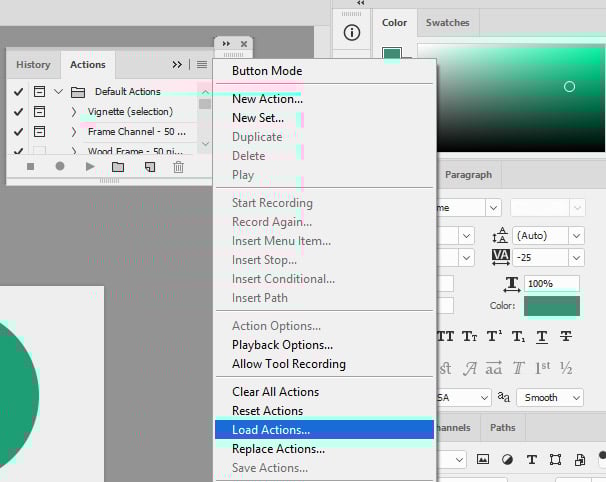Enable OpenType stylistic alternates (aa)
The height and width of the screenshot is (482, 606).
coord(494,368)
